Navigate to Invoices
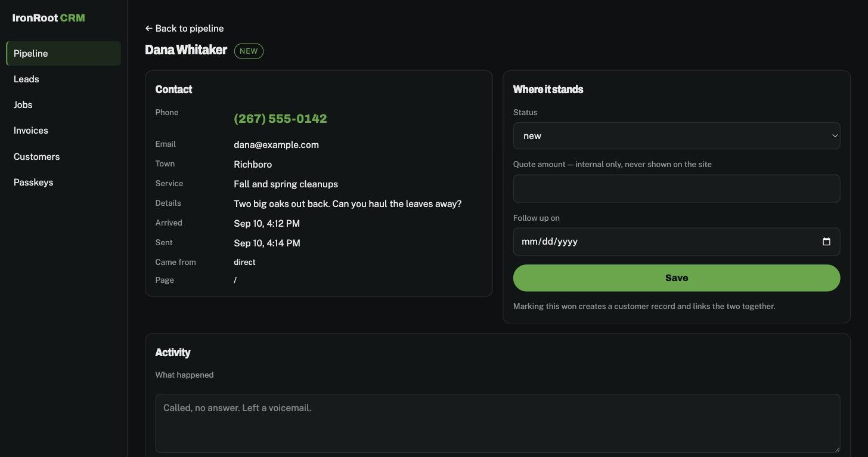Image resolution: width=868 pixels, height=457 pixels. (x=63, y=131)
